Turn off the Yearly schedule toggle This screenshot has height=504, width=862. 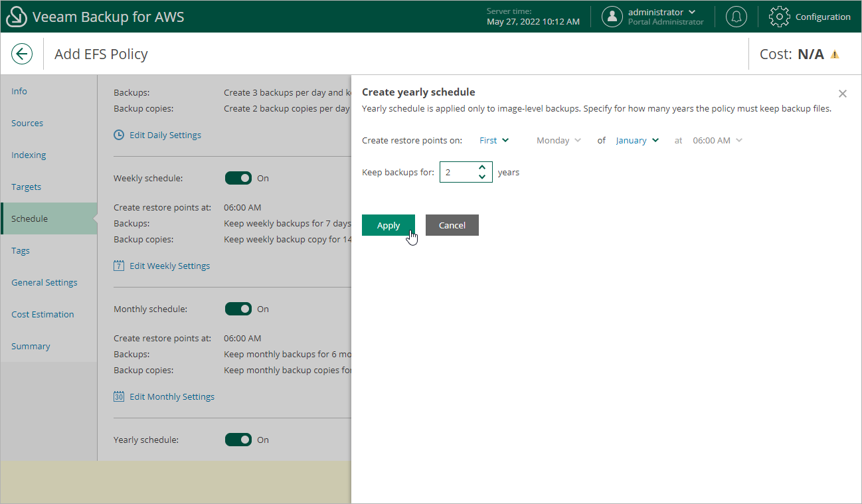[x=238, y=440]
